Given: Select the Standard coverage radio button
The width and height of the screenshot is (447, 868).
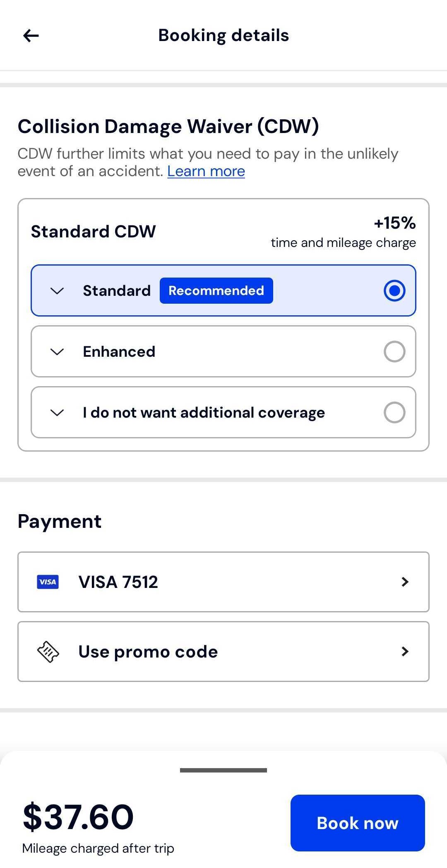Looking at the screenshot, I should pos(394,290).
